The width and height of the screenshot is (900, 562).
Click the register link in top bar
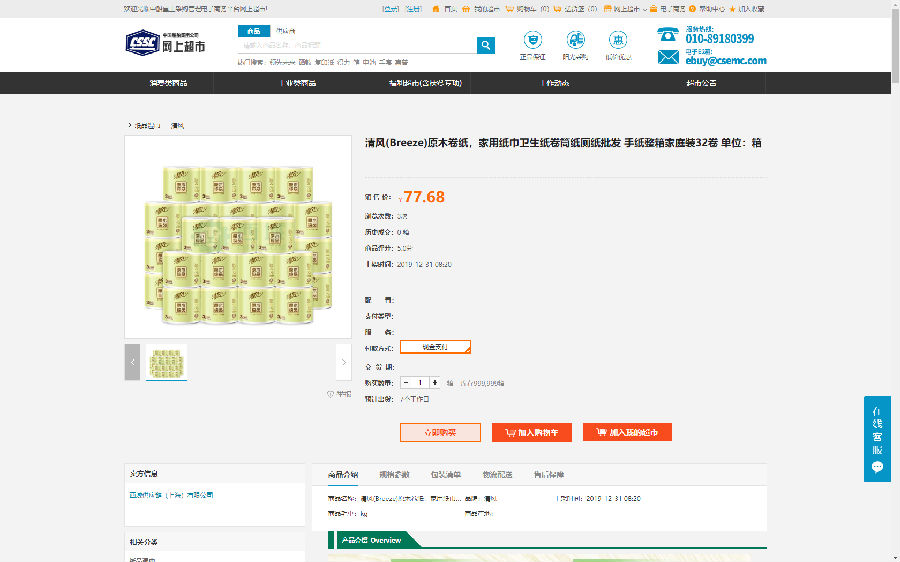coord(413,9)
